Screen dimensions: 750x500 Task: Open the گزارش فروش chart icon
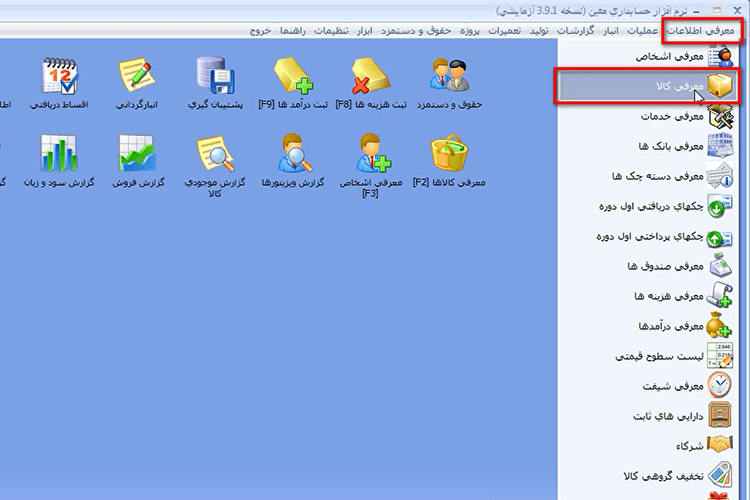(137, 153)
